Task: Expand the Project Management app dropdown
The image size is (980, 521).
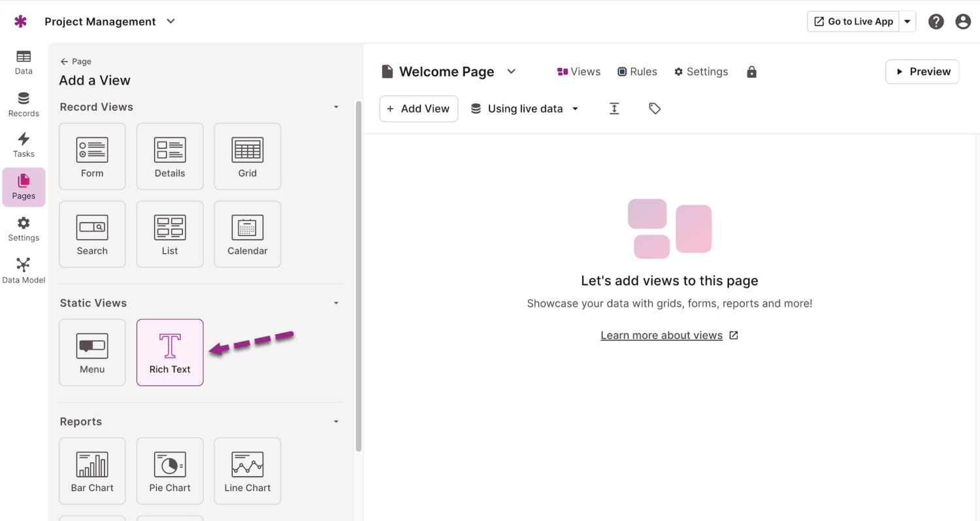Action: click(171, 22)
